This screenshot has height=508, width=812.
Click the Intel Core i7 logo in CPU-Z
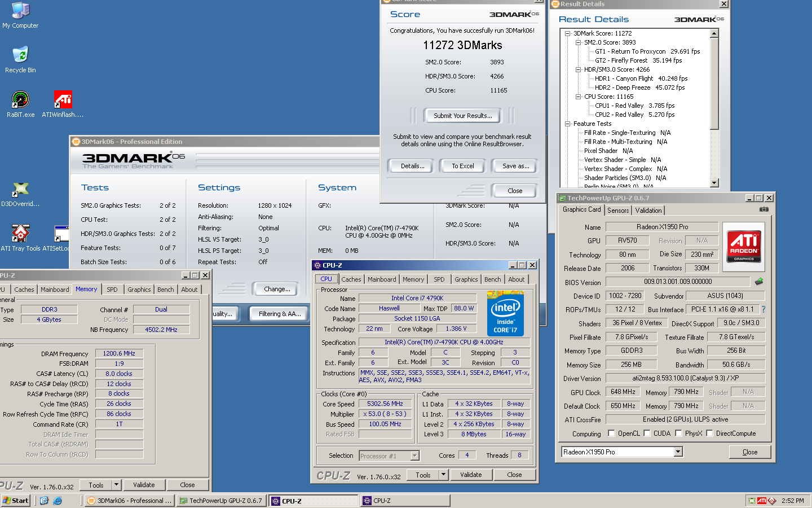tap(505, 314)
